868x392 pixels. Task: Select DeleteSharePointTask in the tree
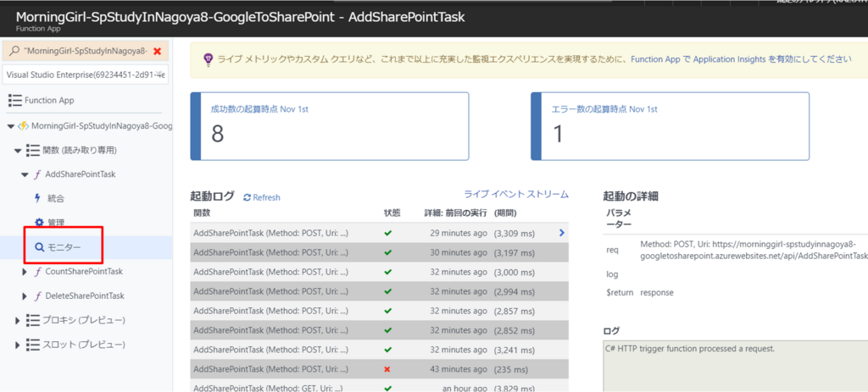tap(85, 295)
